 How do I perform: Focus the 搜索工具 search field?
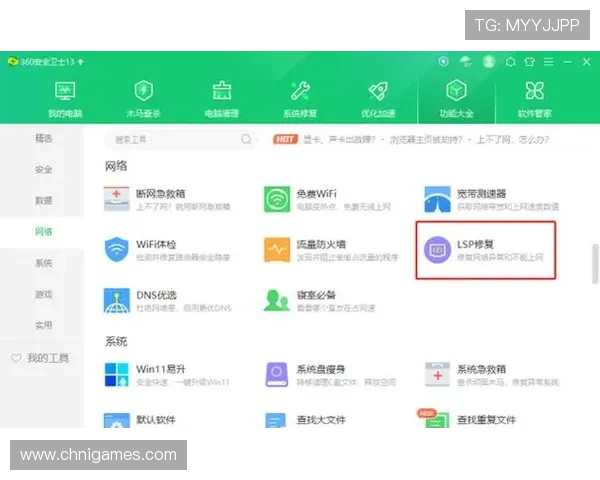pyautogui.click(x=180, y=139)
